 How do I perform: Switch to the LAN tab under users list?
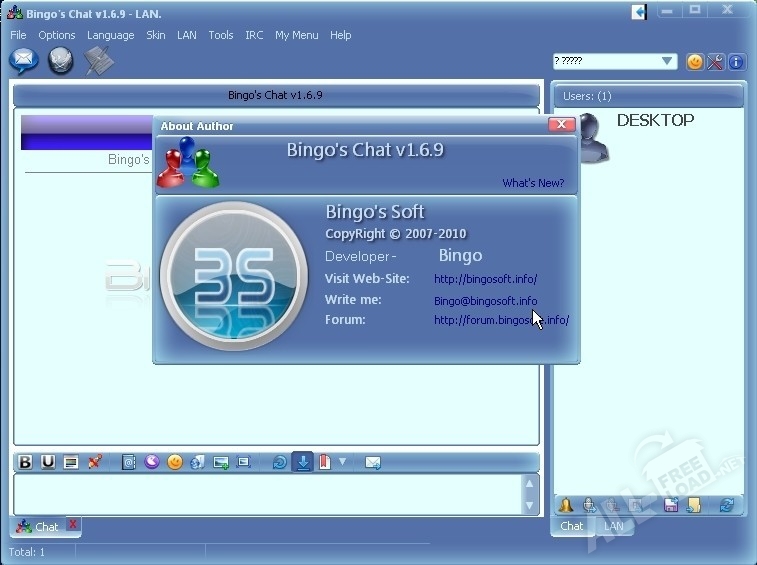[x=613, y=526]
